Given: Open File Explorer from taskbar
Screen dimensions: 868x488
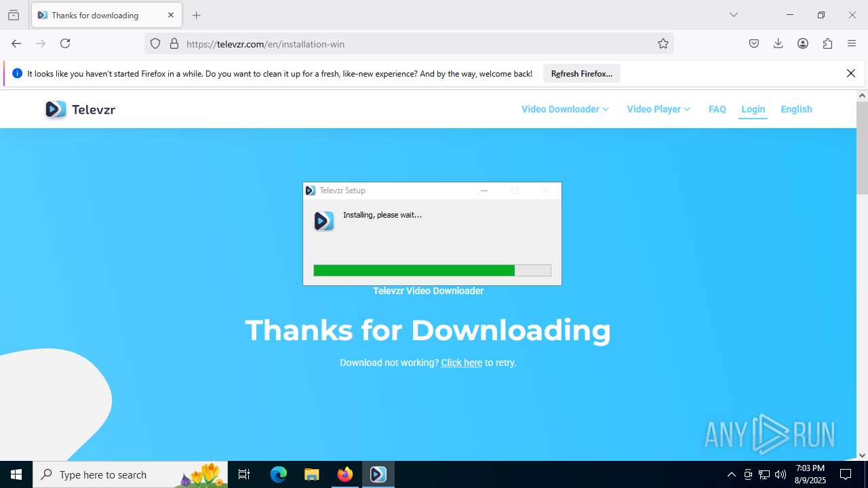Looking at the screenshot, I should point(311,474).
